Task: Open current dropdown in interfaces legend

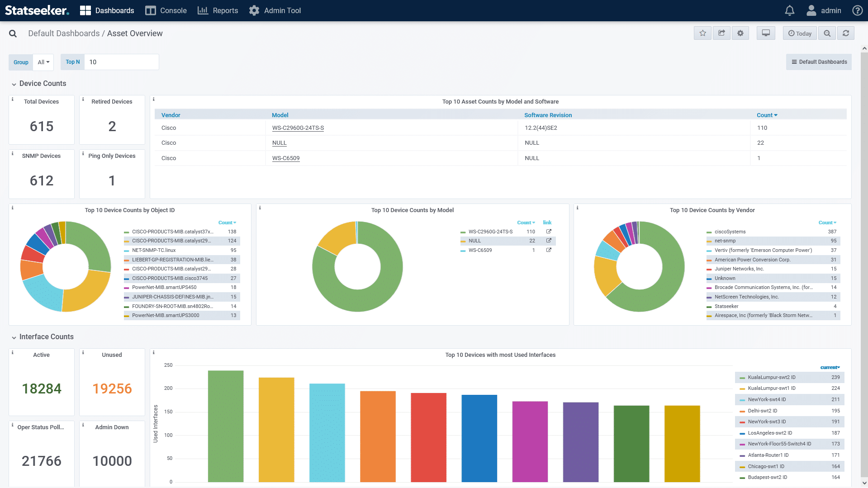Action: (x=830, y=367)
